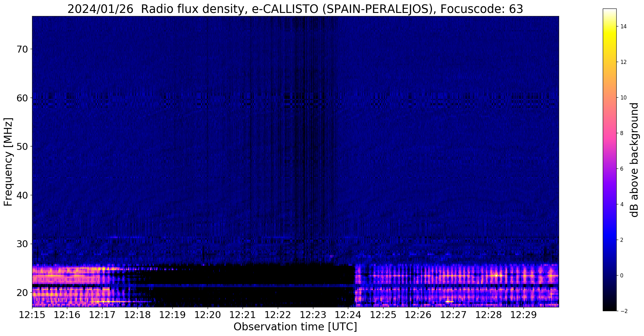The width and height of the screenshot is (644, 336).
Task: Click the 60 MHz frequency tick label
Action: coord(22,98)
